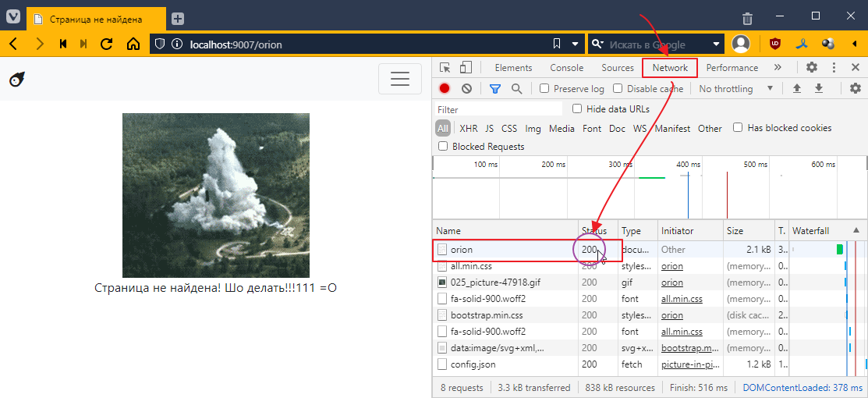Switch to the Console tab
Viewport: 868px width, 398px height.
click(566, 68)
